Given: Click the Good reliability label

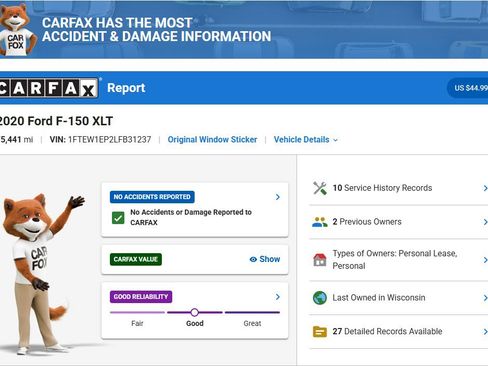Looking at the screenshot, I should click(x=195, y=323).
